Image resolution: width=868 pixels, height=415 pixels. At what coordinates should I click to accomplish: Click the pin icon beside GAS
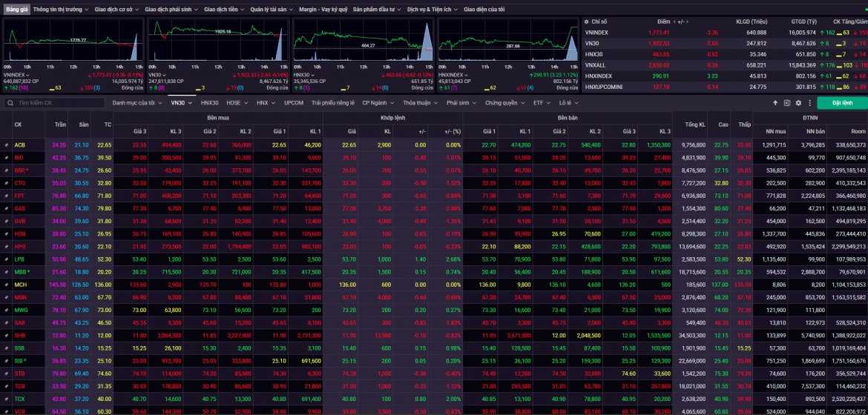point(7,208)
